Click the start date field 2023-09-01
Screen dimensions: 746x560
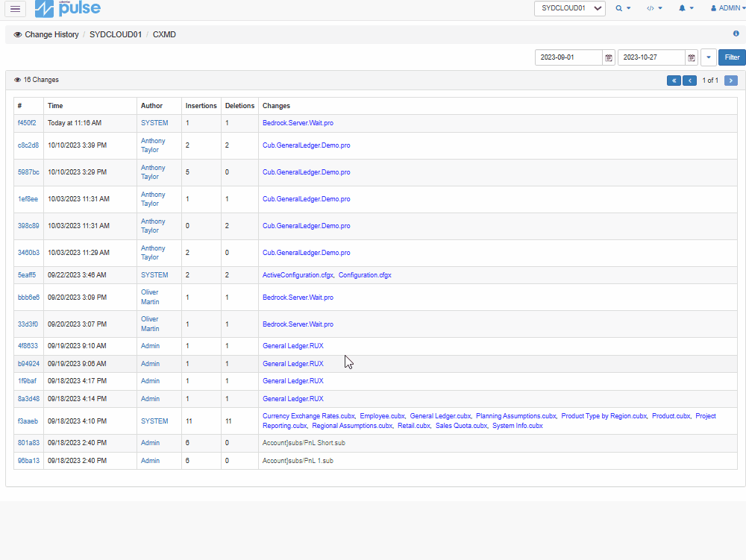coord(568,57)
